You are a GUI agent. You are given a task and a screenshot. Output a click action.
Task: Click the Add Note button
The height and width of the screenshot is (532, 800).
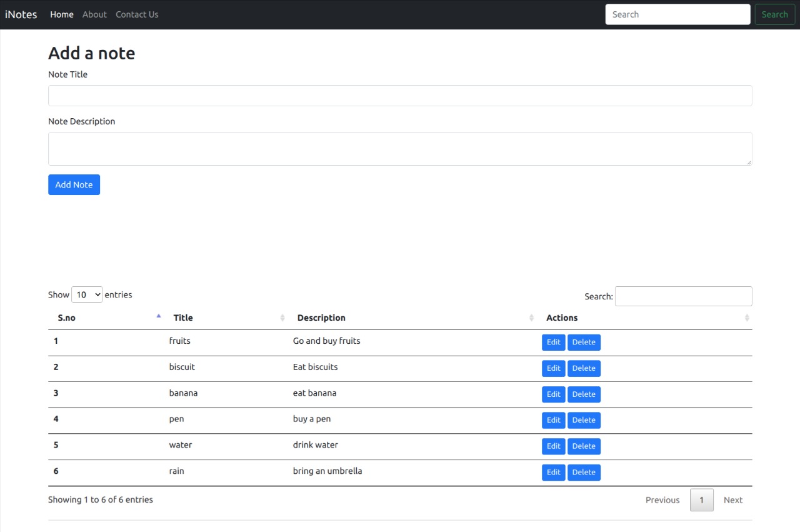click(x=74, y=184)
